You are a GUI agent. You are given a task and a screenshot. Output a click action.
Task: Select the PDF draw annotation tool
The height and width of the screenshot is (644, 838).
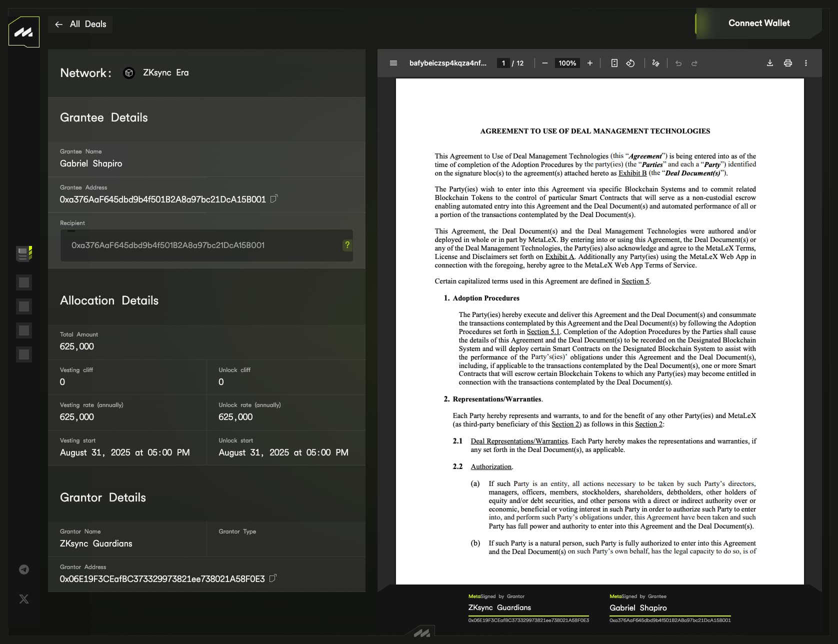(x=655, y=63)
